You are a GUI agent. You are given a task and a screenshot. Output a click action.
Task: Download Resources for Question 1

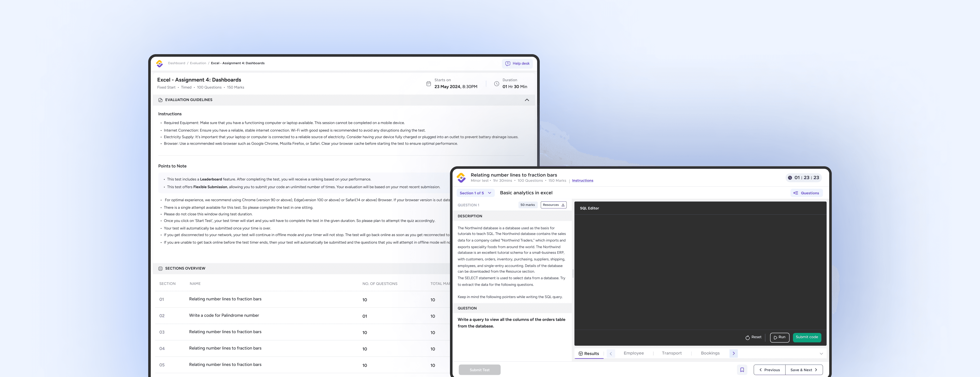(554, 205)
